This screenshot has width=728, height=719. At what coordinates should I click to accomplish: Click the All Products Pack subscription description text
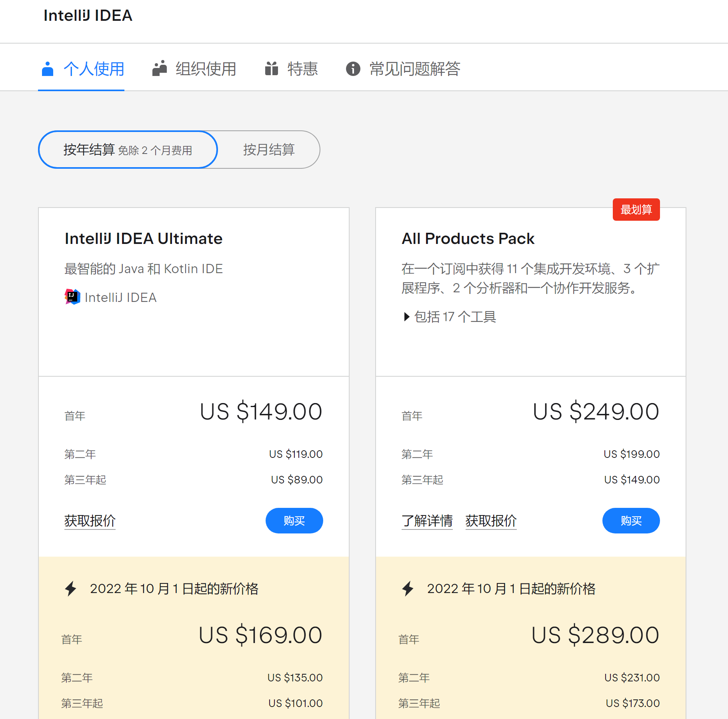pyautogui.click(x=530, y=278)
